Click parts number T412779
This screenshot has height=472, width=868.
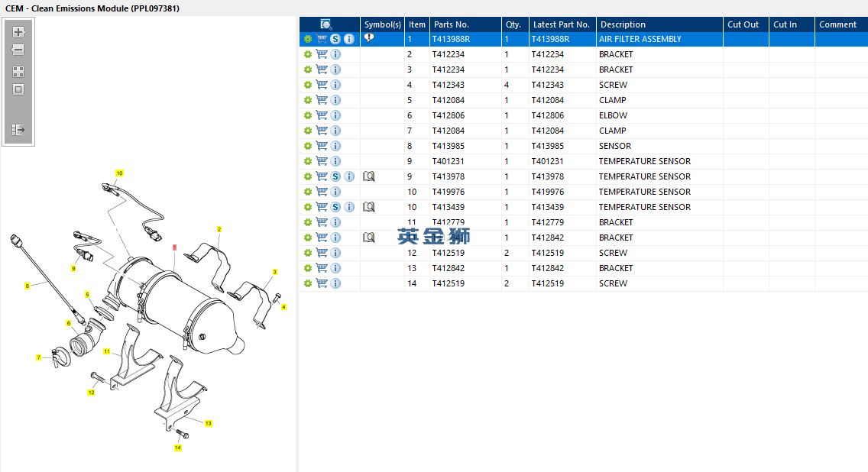pyautogui.click(x=449, y=222)
